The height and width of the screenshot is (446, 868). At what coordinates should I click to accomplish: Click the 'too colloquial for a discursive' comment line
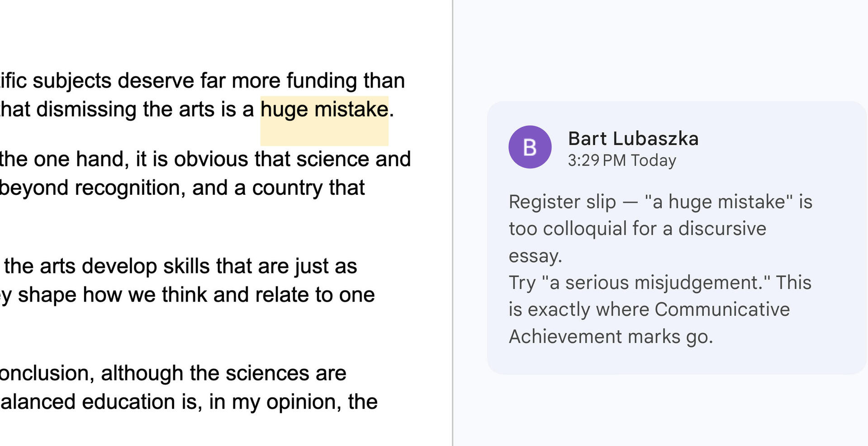(x=637, y=229)
